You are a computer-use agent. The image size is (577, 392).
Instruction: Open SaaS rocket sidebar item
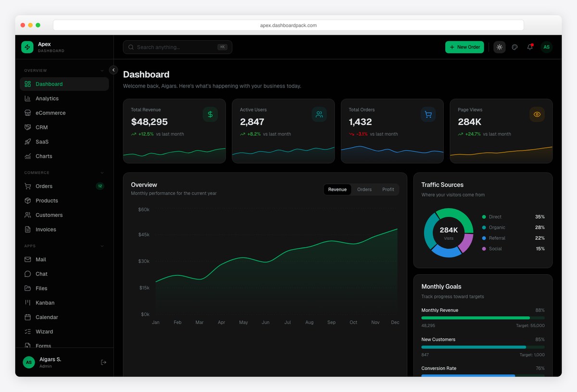point(64,142)
